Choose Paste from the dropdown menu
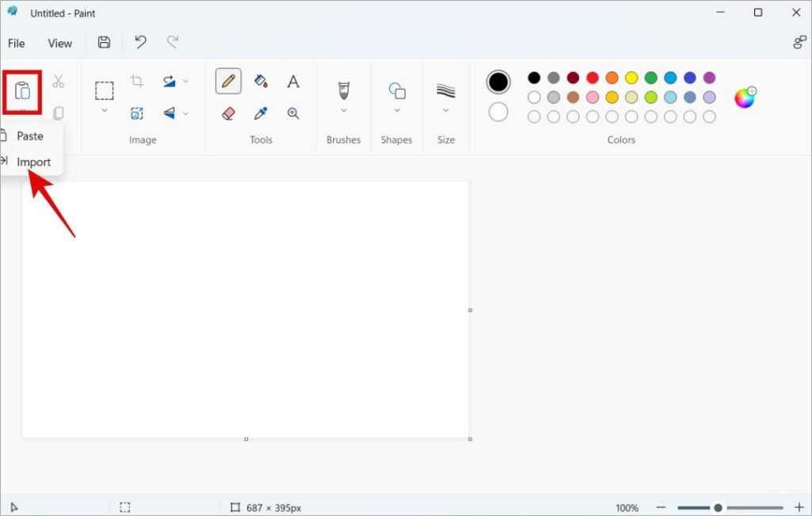 click(x=30, y=136)
